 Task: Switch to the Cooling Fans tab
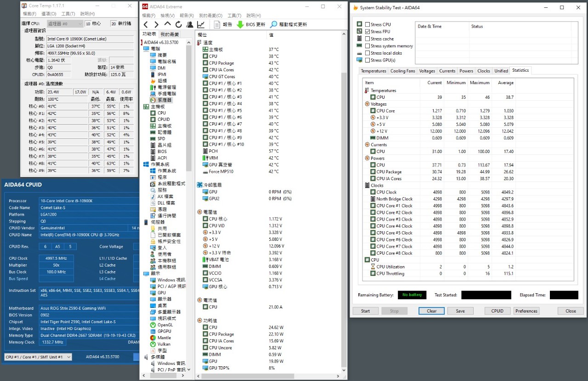point(402,71)
